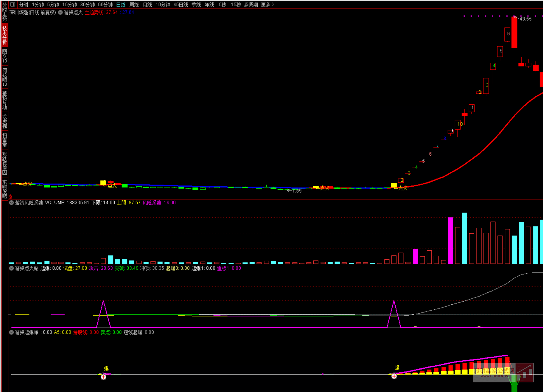Open 分时走势 in the left sidebar

pos(4,12)
